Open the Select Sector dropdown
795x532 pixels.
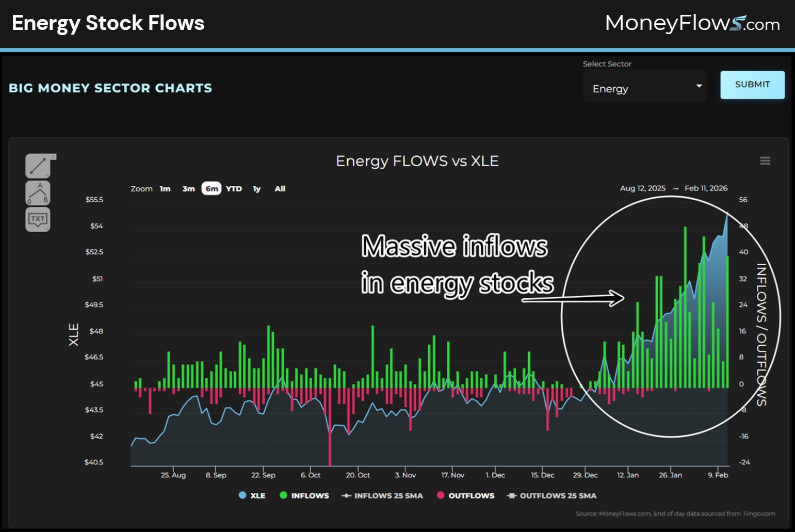(644, 87)
